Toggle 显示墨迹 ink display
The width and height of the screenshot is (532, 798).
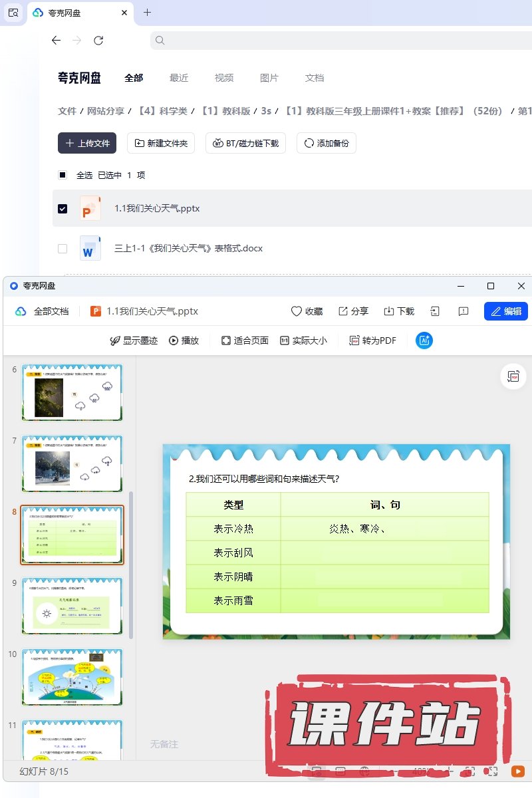coord(134,340)
